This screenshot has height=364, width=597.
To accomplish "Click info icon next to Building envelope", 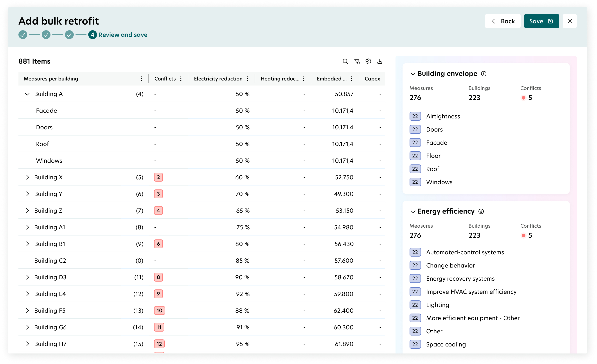I will pyautogui.click(x=484, y=74).
